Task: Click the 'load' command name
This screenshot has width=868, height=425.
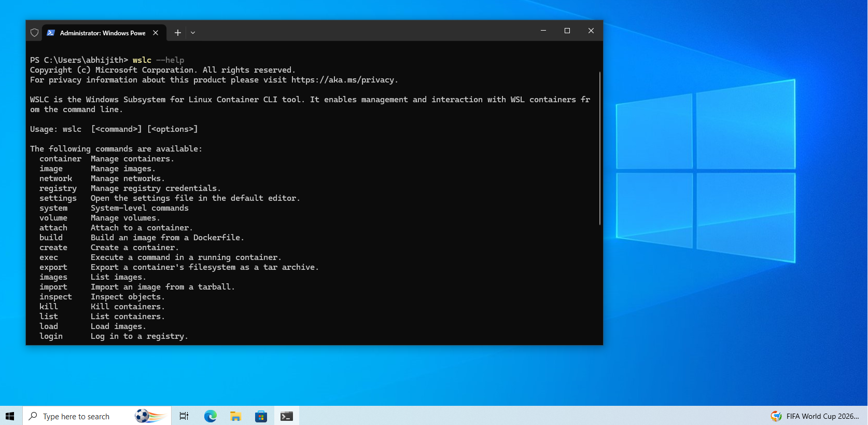Action: point(49,326)
